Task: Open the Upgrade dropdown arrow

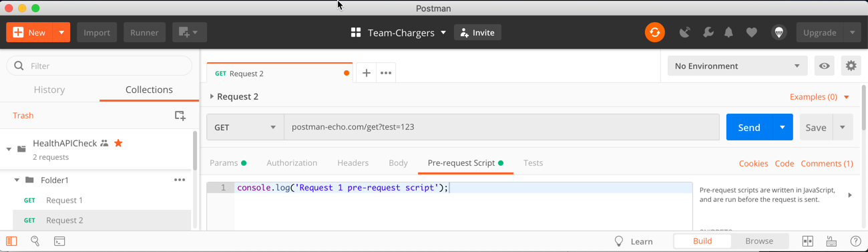Action: (853, 32)
